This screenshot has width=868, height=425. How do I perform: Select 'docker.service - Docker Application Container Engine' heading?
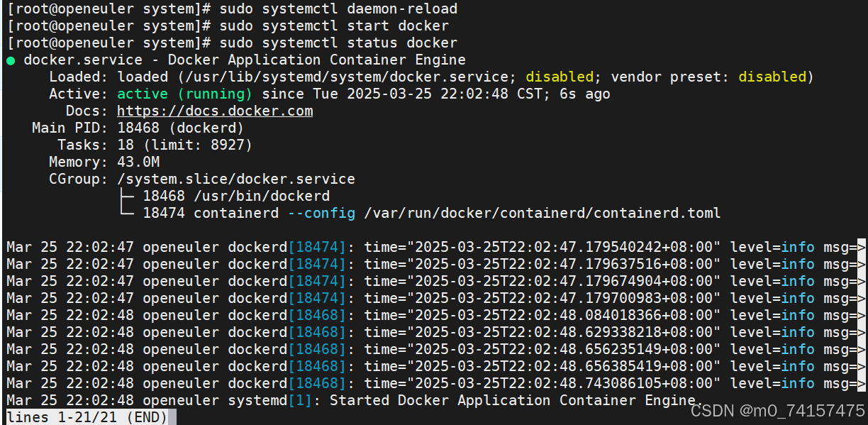click(x=245, y=60)
